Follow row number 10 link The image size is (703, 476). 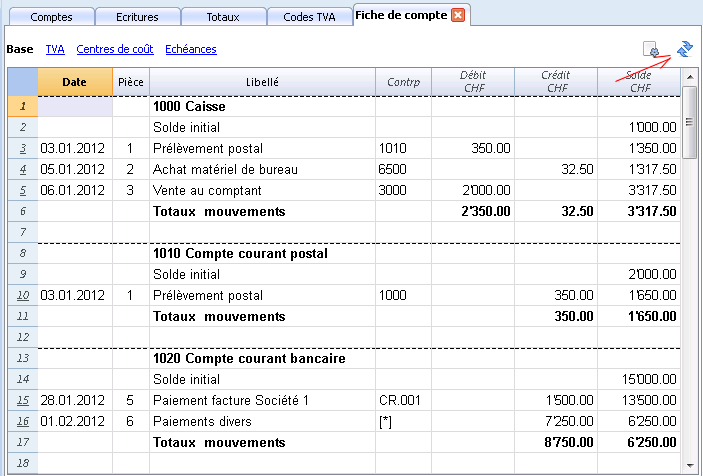coord(23,295)
